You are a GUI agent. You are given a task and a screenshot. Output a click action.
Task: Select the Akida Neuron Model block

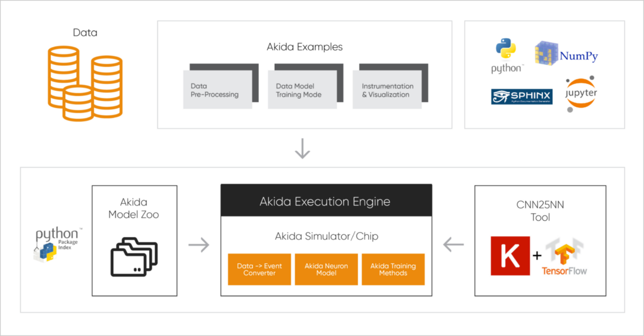tap(326, 270)
